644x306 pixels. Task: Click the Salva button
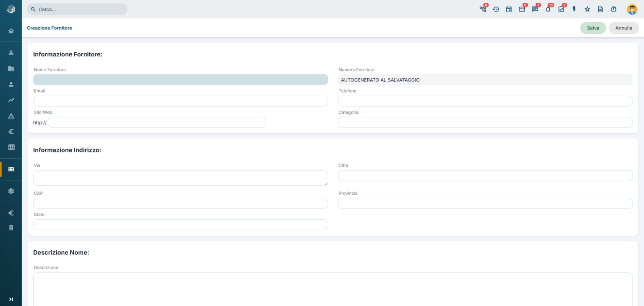[x=593, y=28]
